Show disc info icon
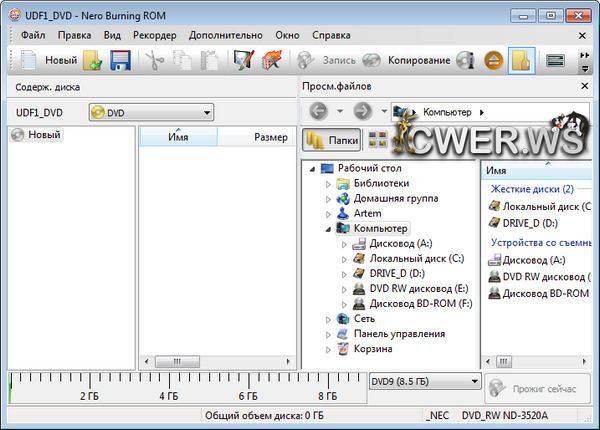This screenshot has width=600, height=430. [465, 60]
